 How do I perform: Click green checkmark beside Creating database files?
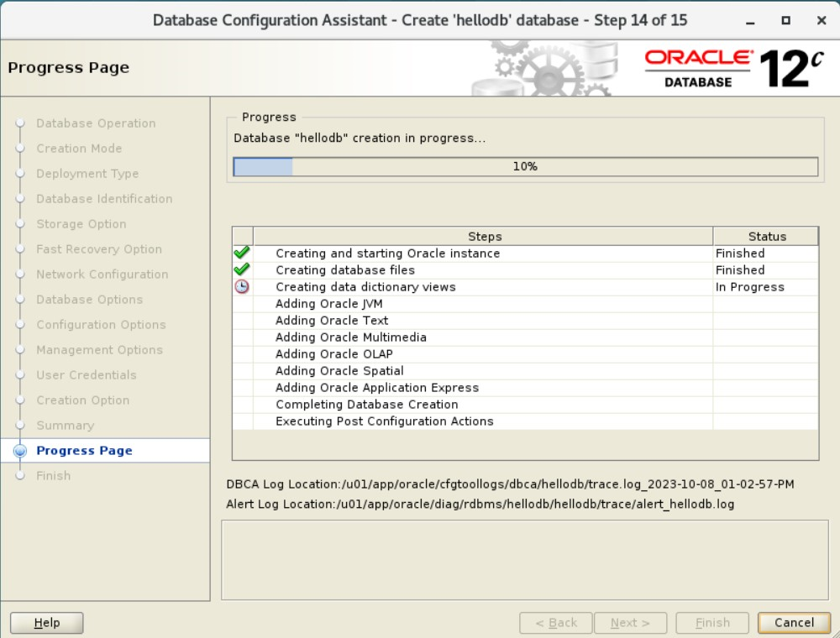(242, 269)
